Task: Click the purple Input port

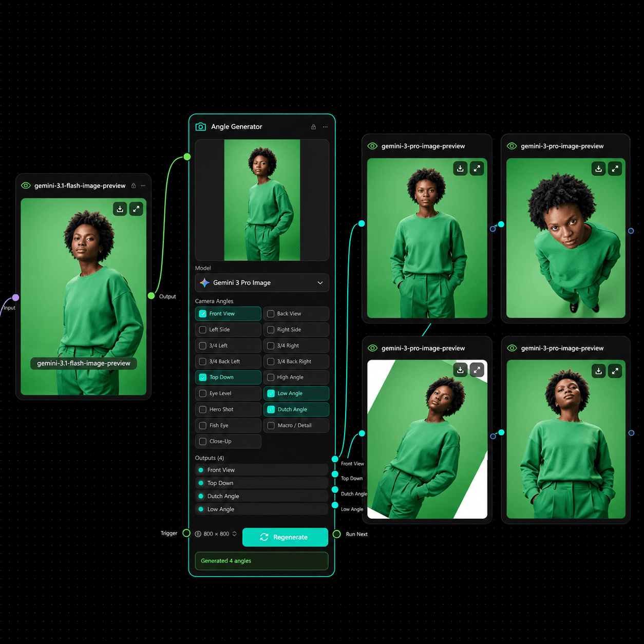Action: pyautogui.click(x=16, y=297)
